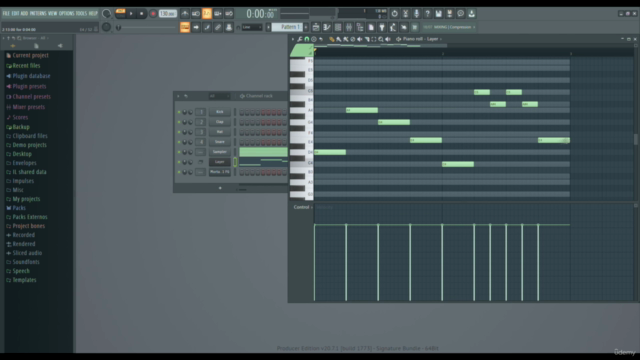Open the help question mark icon

[x=427, y=13]
